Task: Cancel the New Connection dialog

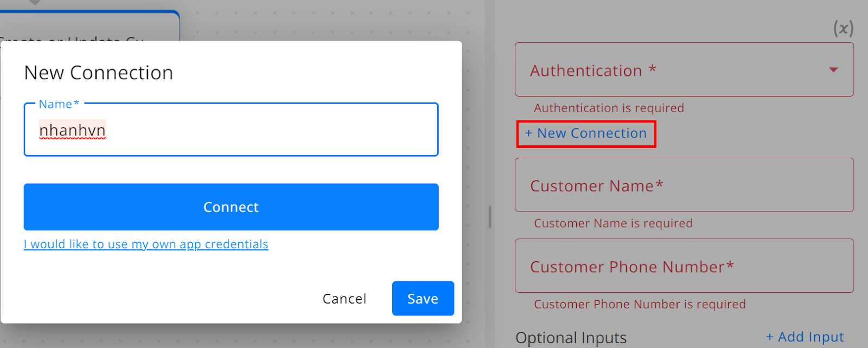Action: click(x=344, y=299)
